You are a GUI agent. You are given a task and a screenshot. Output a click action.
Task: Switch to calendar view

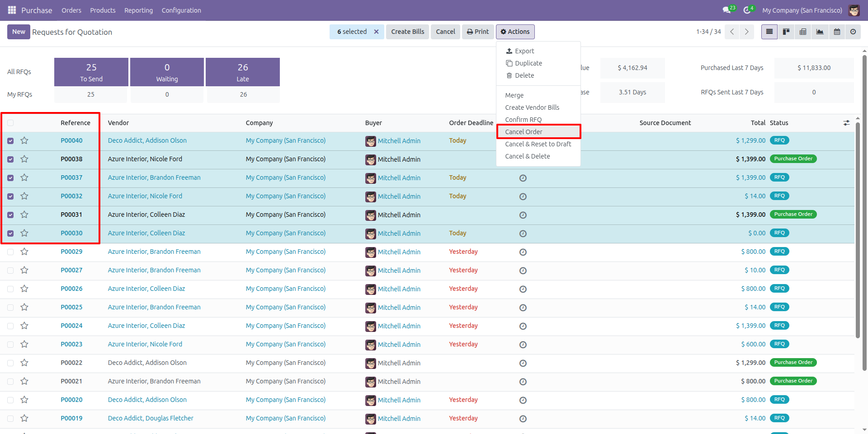pyautogui.click(x=837, y=32)
